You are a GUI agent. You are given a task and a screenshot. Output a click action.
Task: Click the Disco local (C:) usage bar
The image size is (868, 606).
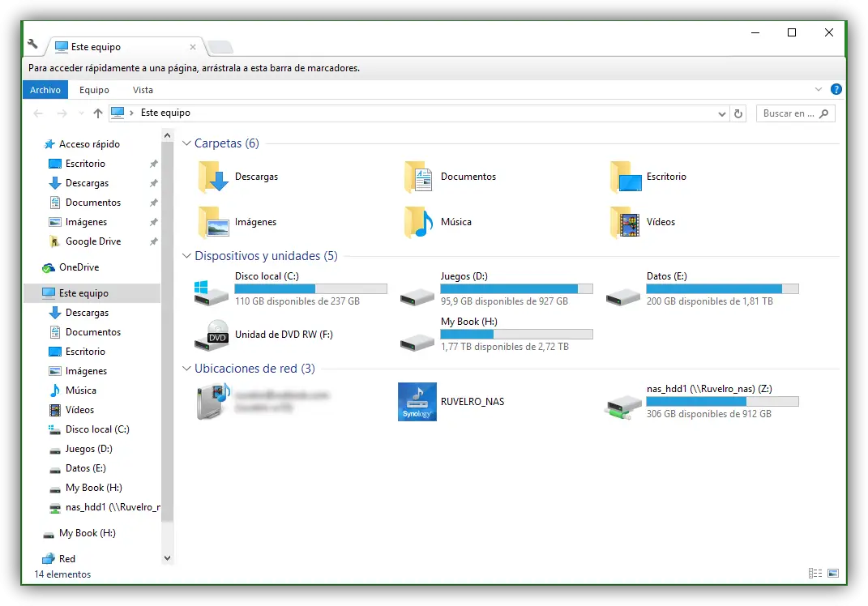coord(310,289)
